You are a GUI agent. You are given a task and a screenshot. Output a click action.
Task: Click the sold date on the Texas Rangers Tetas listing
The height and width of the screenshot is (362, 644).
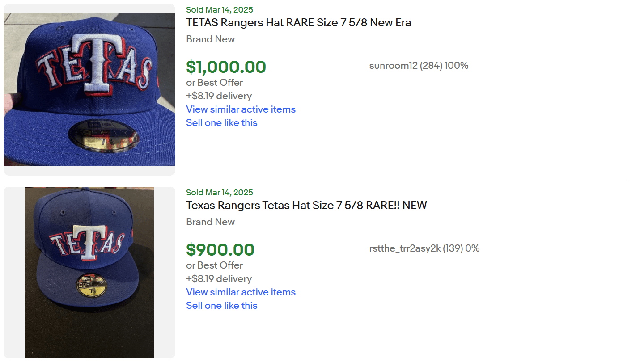pyautogui.click(x=219, y=193)
